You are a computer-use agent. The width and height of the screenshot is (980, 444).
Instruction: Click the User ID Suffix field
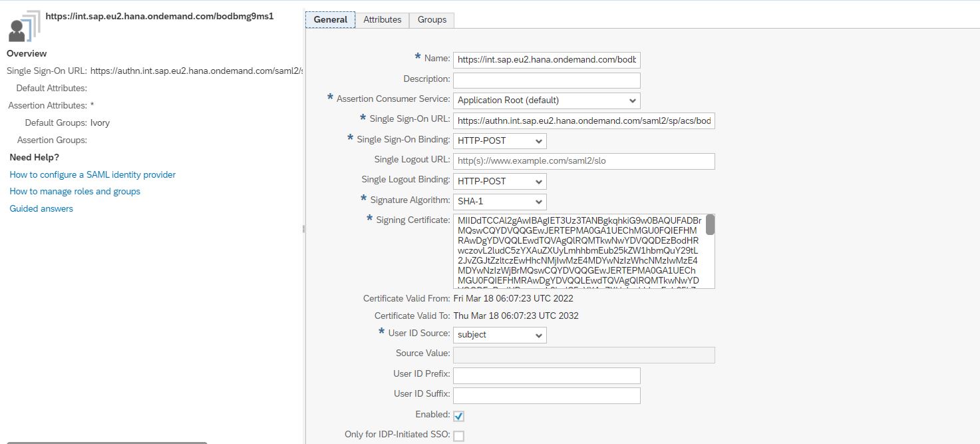click(x=546, y=395)
